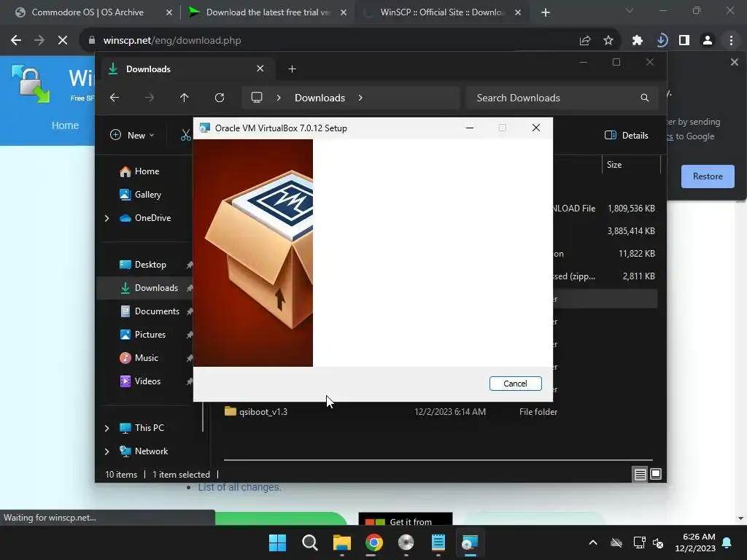Open List of all changes link
Image resolution: width=747 pixels, height=560 pixels.
point(239,487)
